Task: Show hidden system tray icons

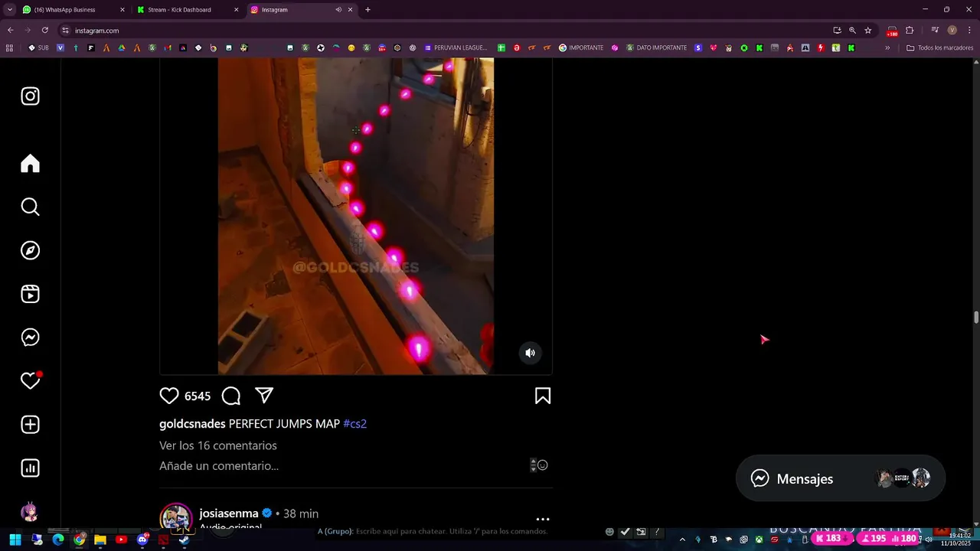Action: (682, 540)
